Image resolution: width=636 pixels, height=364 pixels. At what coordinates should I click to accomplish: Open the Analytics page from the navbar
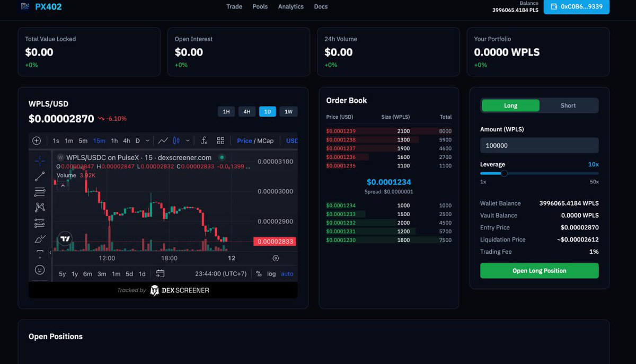pos(290,7)
